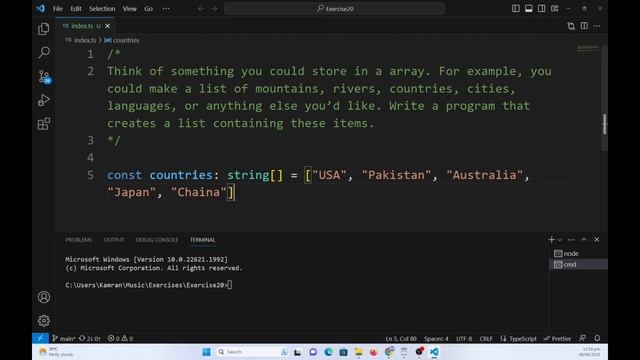Synchronize changes in the status bar
Image resolution: width=640 pixels, height=360 pixels.
coord(89,338)
